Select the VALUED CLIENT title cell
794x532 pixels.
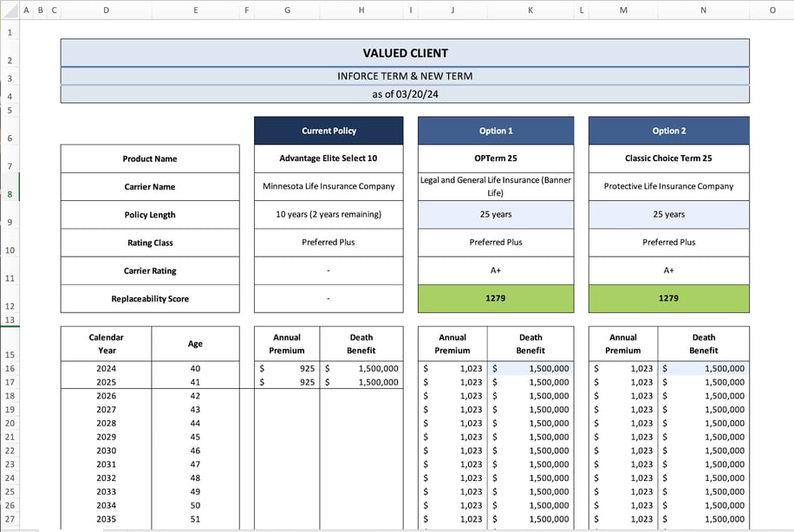404,53
